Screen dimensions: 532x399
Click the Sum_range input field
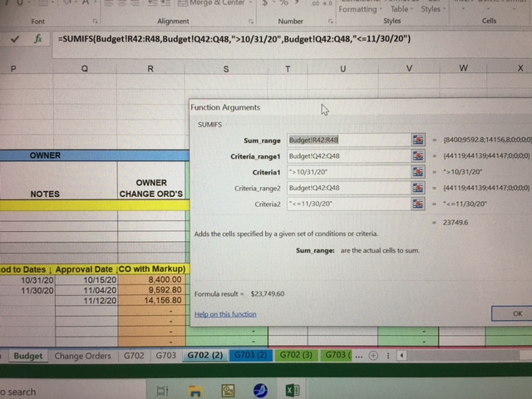coord(349,140)
